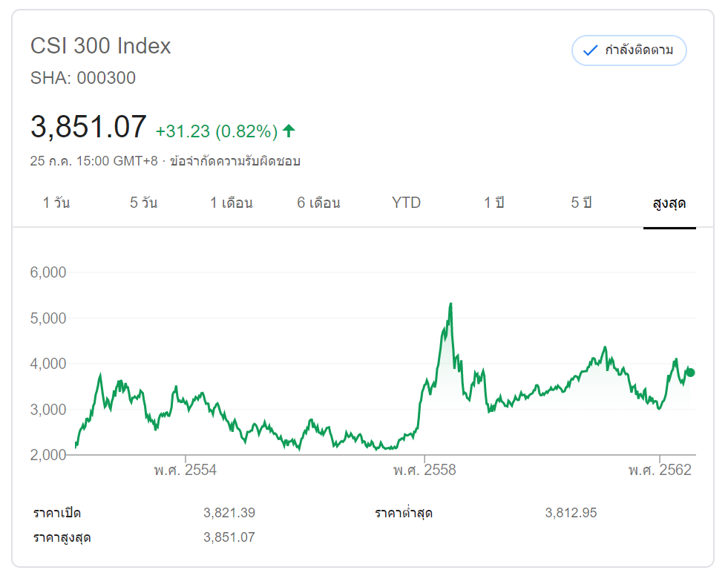Click the พ.ศ. 2562 axis marker

[660, 471]
